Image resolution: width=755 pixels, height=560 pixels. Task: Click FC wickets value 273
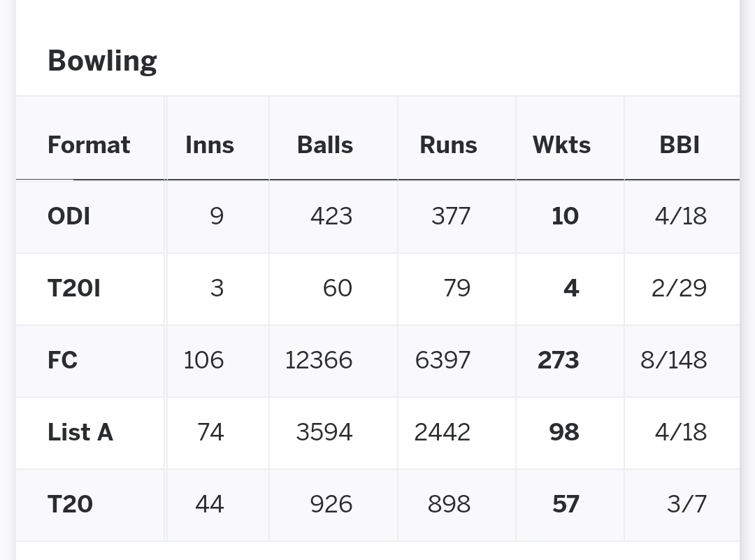click(558, 360)
